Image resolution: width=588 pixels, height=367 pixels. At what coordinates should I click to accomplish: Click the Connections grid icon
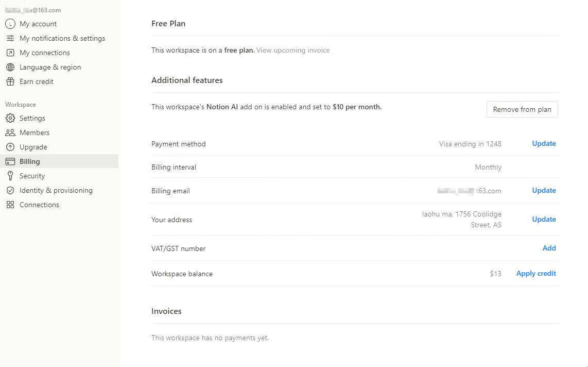(x=10, y=205)
